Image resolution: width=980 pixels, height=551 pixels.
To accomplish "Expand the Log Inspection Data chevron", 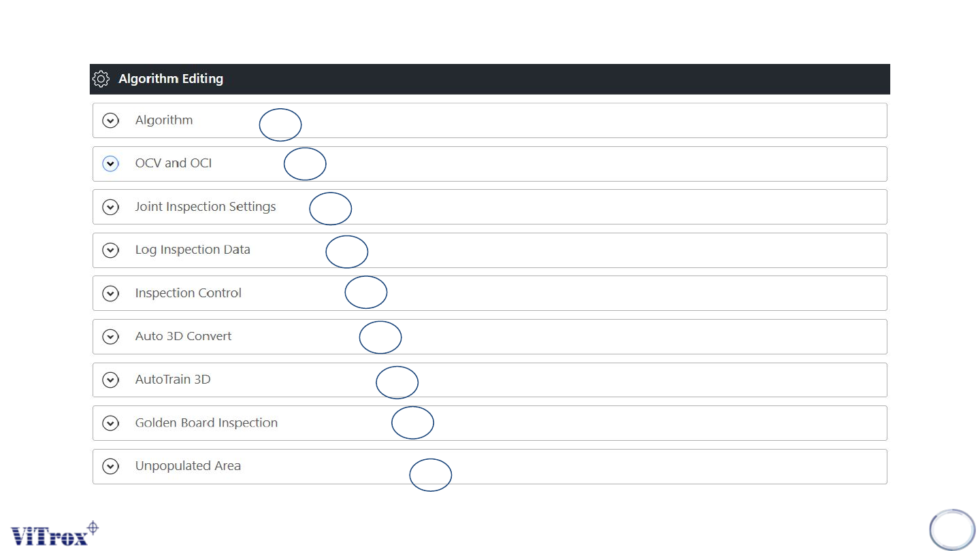I will click(110, 250).
